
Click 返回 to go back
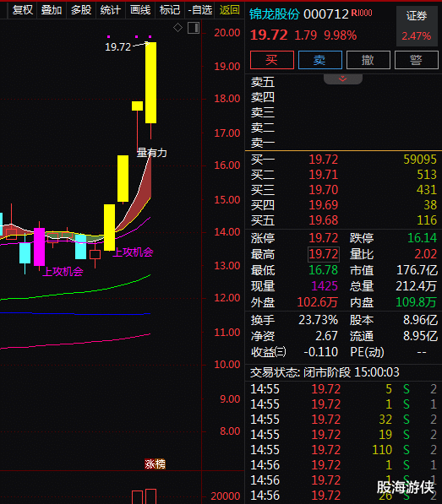coord(229,10)
